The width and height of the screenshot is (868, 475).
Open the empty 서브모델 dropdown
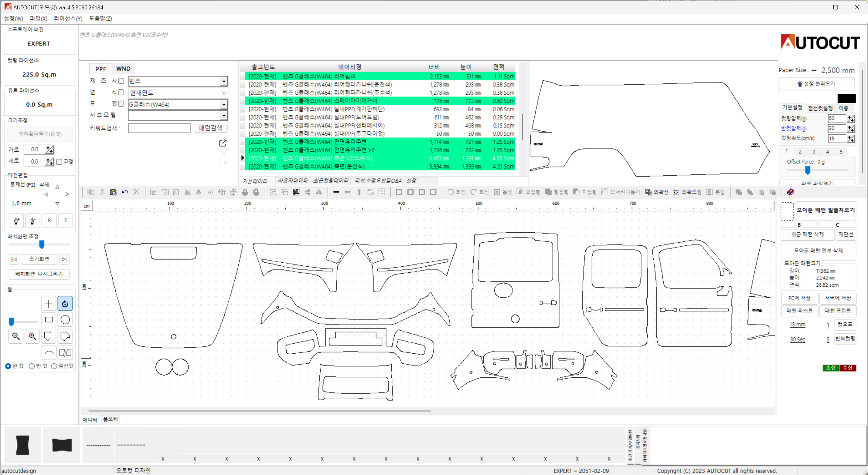178,116
